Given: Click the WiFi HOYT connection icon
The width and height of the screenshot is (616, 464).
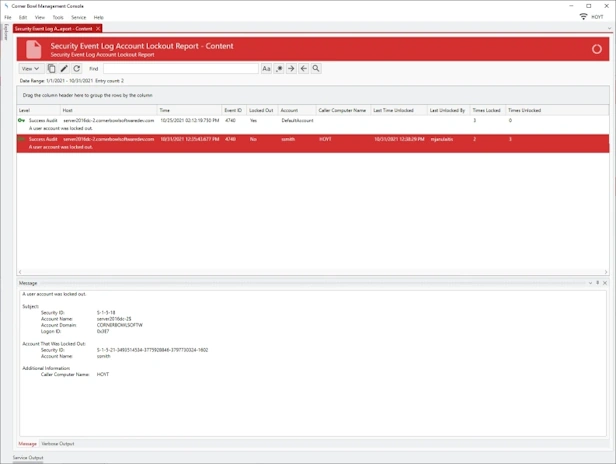Looking at the screenshot, I should click(x=584, y=18).
